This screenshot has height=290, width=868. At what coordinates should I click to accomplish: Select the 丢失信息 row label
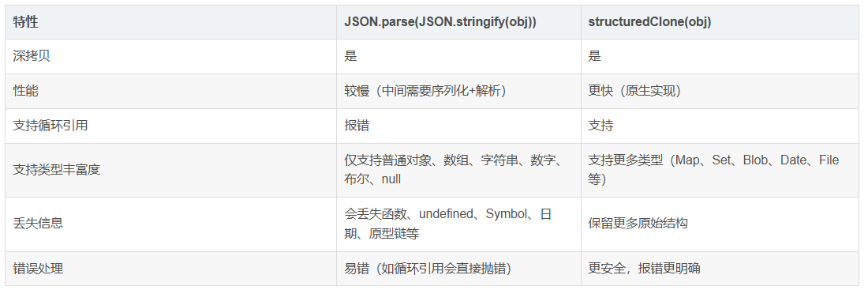(38, 224)
